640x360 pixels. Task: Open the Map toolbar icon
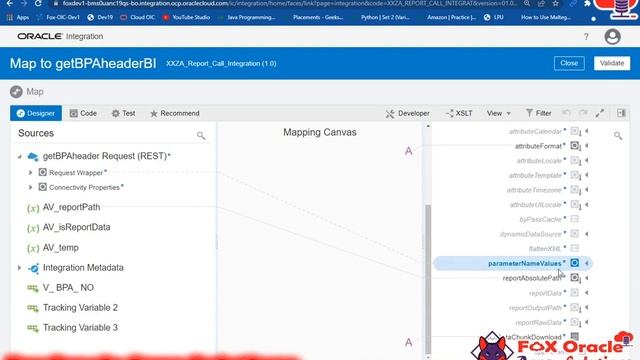16,92
